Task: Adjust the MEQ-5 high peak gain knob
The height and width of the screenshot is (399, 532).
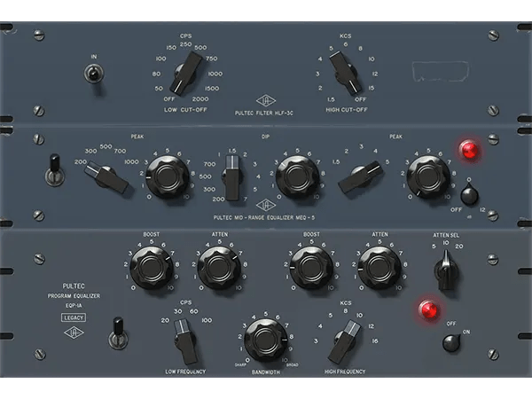Action: point(428,176)
